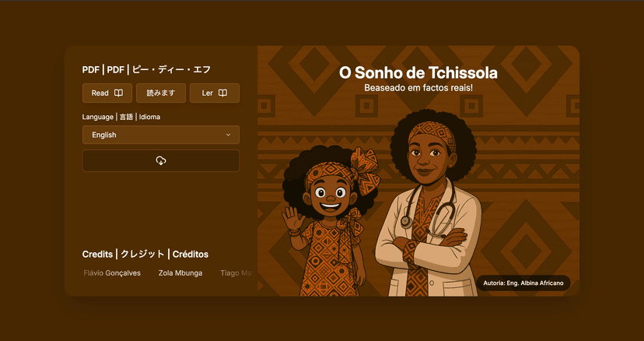The width and height of the screenshot is (644, 341).
Task: Click the Autoria: Eng. Albina Africano badge
Action: pos(523,283)
